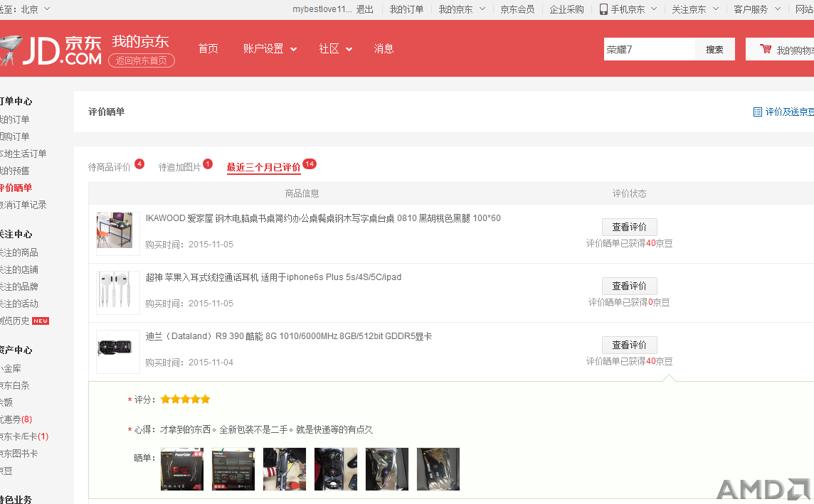The width and height of the screenshot is (814, 504).
Task: Open 消息 in the navigation
Action: pos(384,49)
